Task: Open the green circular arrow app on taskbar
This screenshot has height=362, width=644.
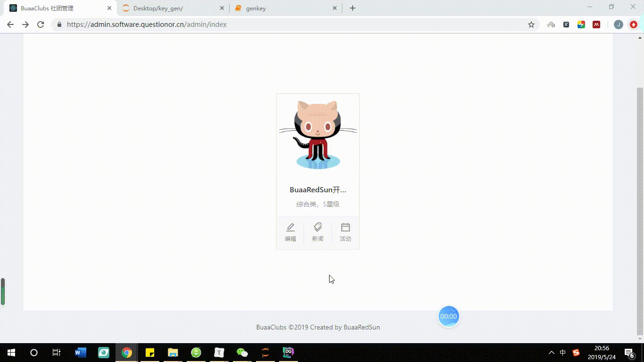Action: 196,353
